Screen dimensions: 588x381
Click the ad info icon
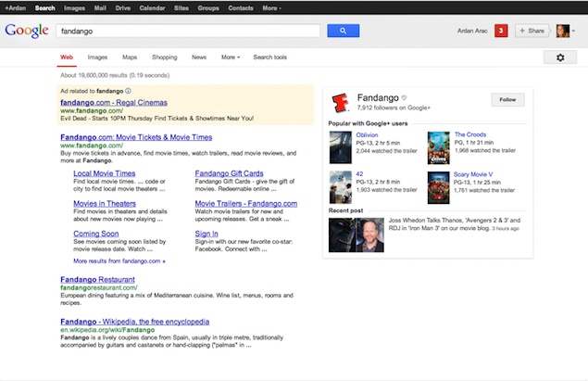click(128, 91)
